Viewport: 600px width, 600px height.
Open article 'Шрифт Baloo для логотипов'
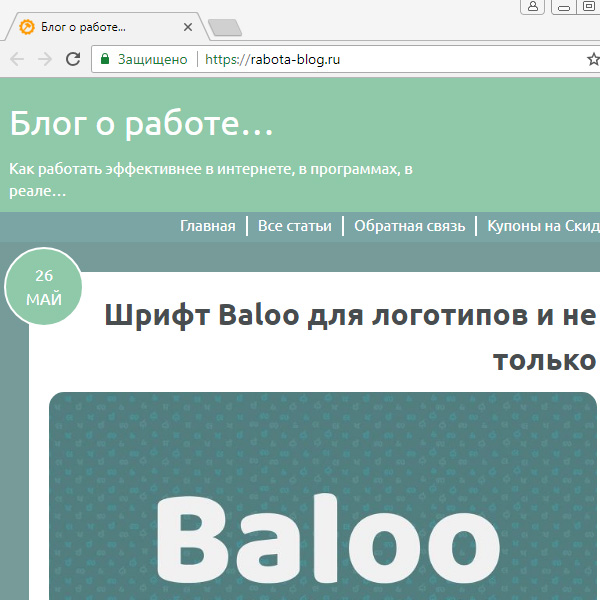click(350, 338)
